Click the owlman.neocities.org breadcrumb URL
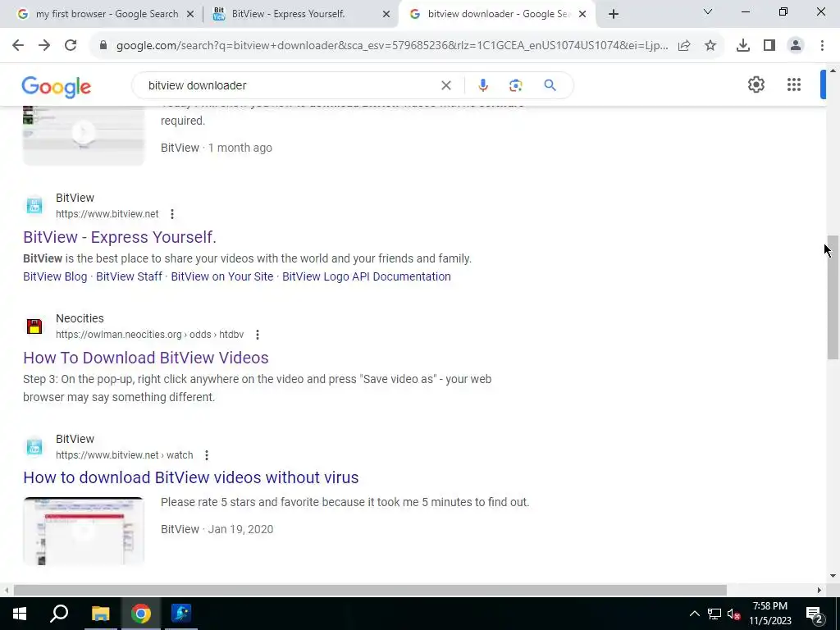The height and width of the screenshot is (630, 840). (x=149, y=335)
